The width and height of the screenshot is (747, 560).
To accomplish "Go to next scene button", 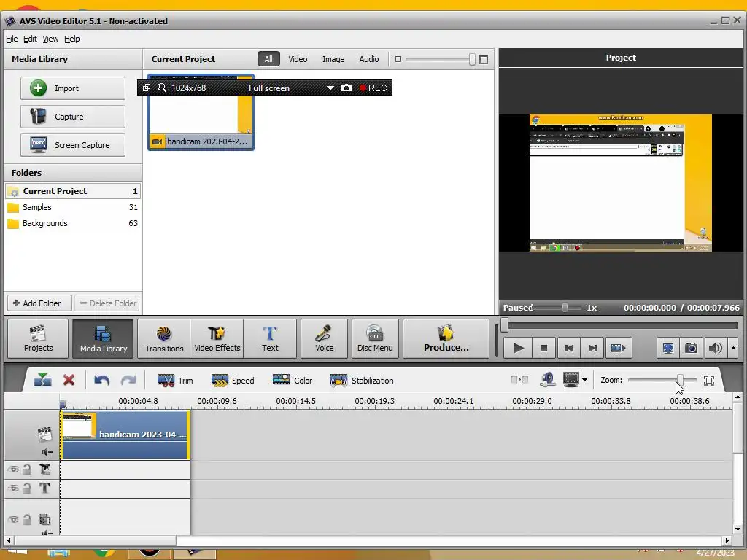I will pyautogui.click(x=618, y=348).
